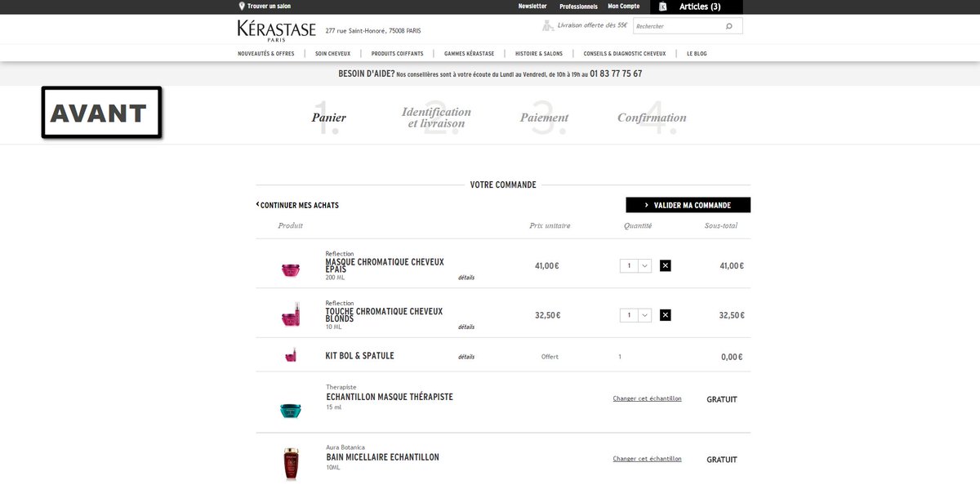Image resolution: width=980 pixels, height=485 pixels.
Task: Open Nouveautés & Offres menu
Action: pyautogui.click(x=266, y=54)
